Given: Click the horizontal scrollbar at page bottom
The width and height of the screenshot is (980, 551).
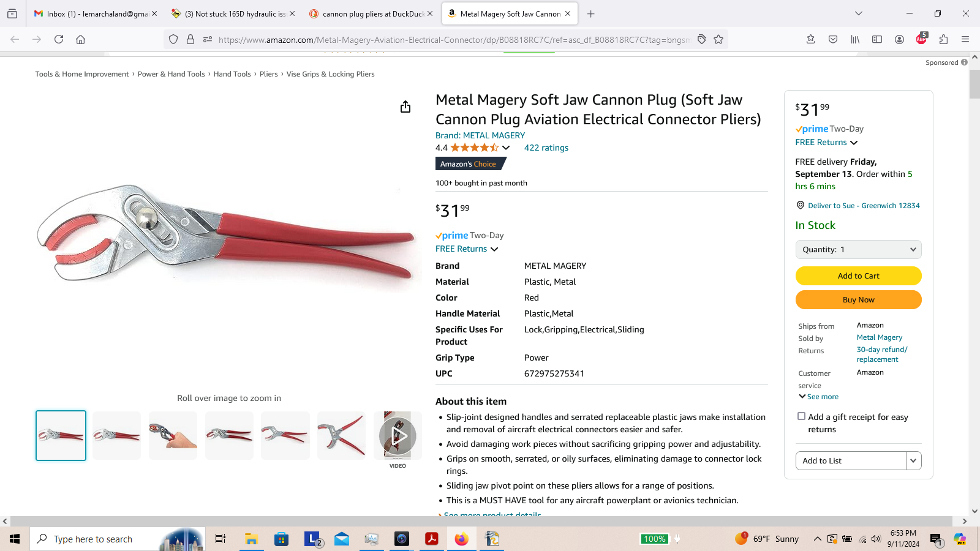Looking at the screenshot, I should click(x=481, y=521).
